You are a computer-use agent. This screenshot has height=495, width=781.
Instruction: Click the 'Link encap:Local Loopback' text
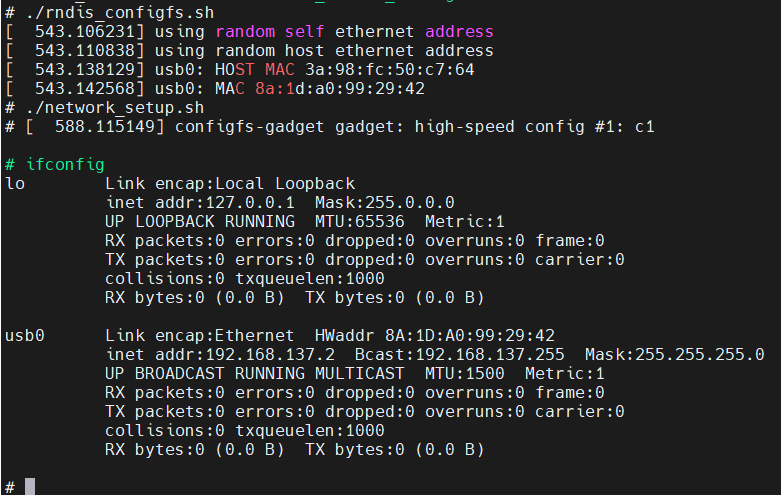coord(230,184)
